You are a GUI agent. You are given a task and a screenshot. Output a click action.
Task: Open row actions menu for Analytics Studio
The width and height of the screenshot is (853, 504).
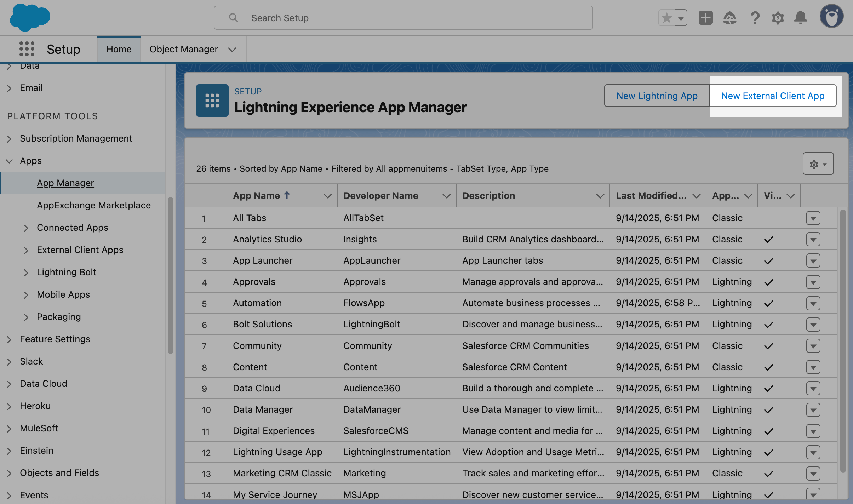pyautogui.click(x=813, y=240)
